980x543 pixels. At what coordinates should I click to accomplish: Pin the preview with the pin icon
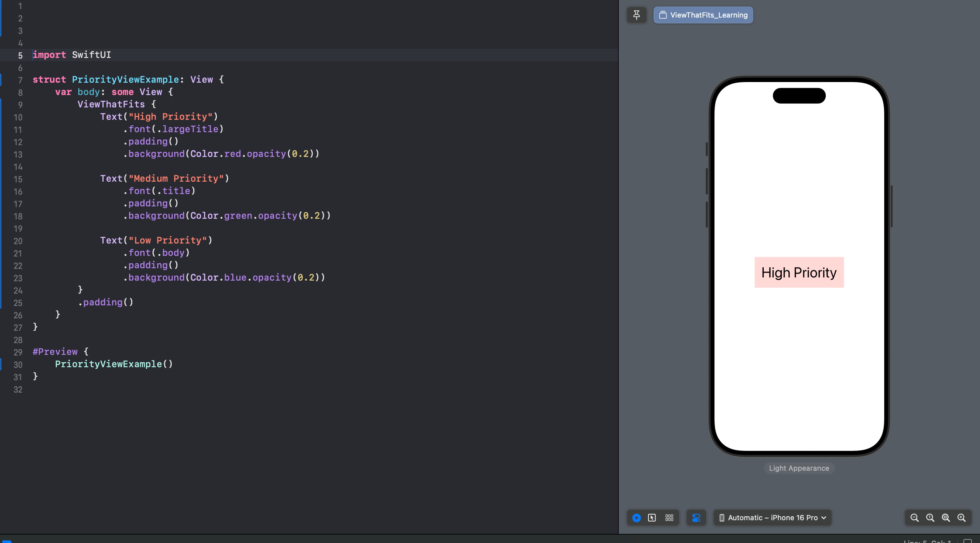(637, 15)
